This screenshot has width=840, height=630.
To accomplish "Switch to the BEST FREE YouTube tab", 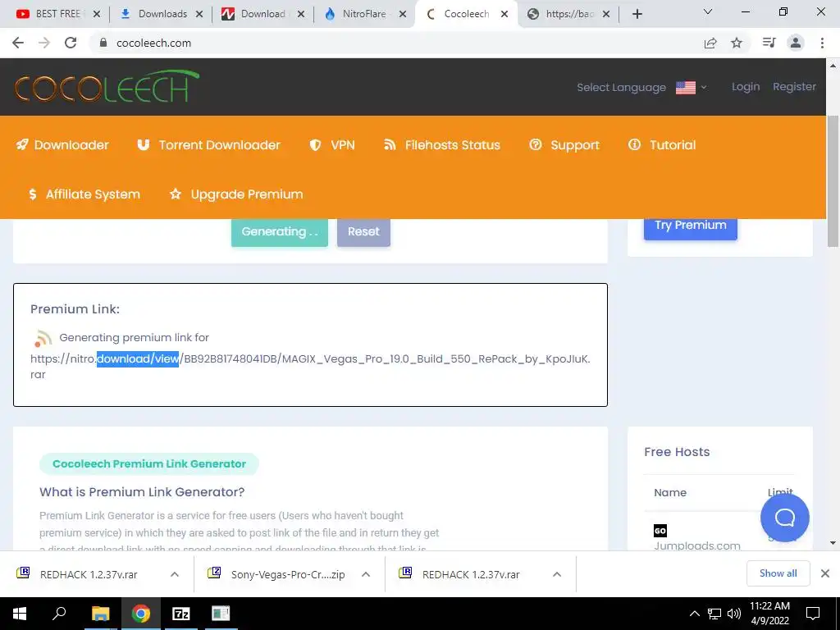I will pos(57,14).
